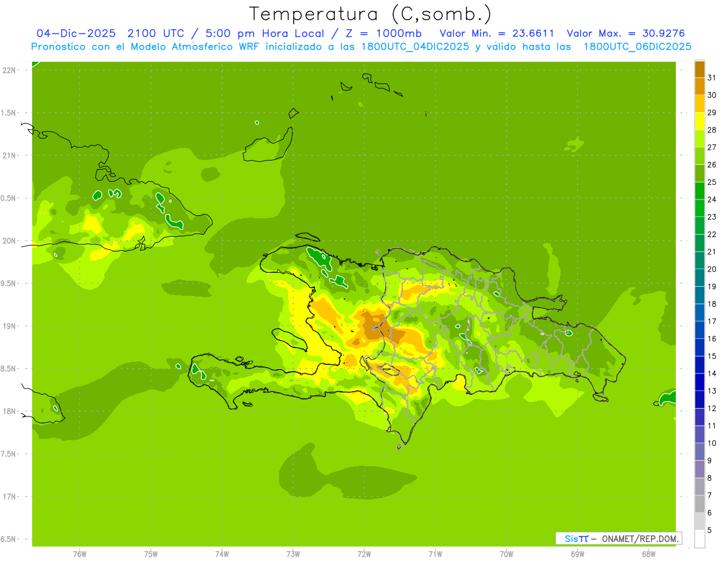Click 'Valor Max. = 30.9276' text
The height and width of the screenshot is (562, 728).
[x=625, y=33]
